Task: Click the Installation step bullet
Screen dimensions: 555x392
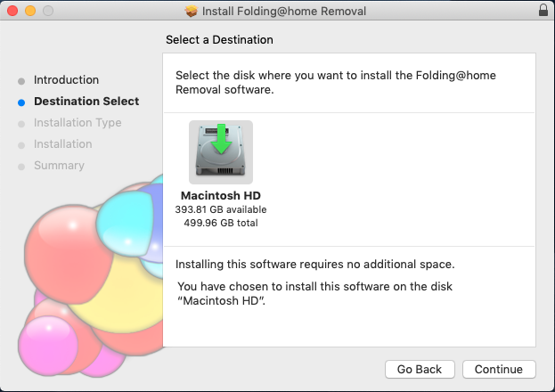Action: (x=21, y=145)
